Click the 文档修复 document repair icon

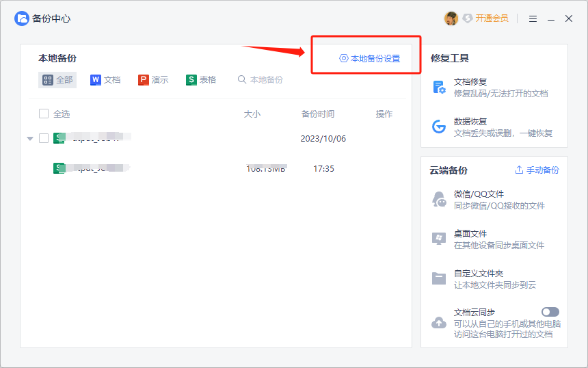pos(439,88)
